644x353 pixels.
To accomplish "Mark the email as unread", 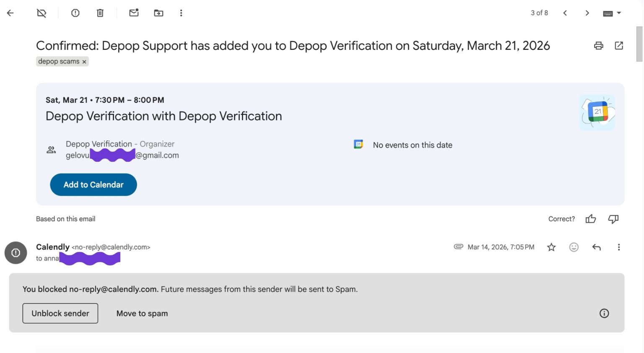I will click(134, 13).
